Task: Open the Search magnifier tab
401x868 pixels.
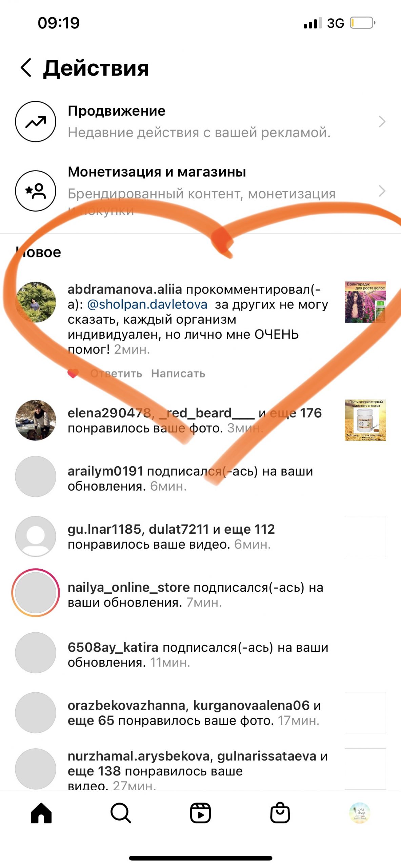Action: 121,813
